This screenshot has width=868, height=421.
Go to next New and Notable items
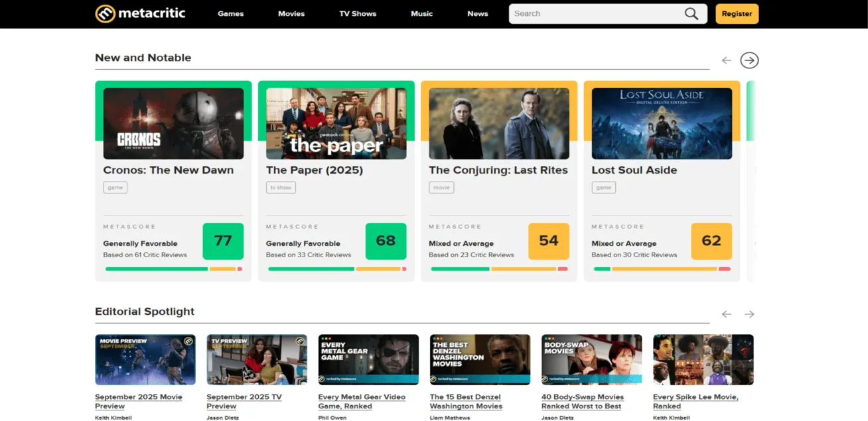point(749,60)
